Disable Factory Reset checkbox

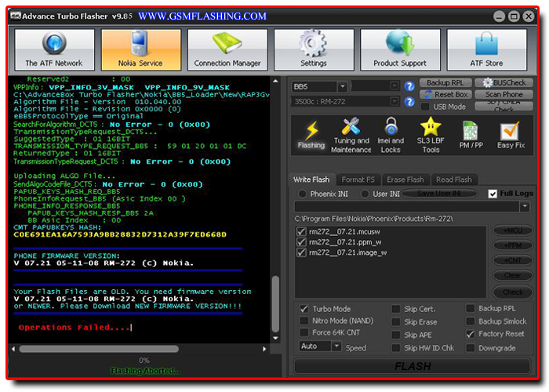pos(471,334)
